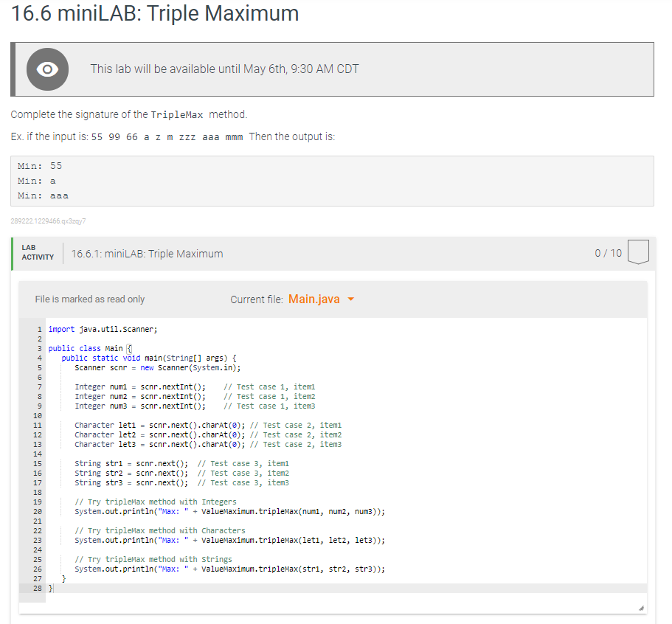Click the 'String str3 = scnr.next();' line

[181, 482]
